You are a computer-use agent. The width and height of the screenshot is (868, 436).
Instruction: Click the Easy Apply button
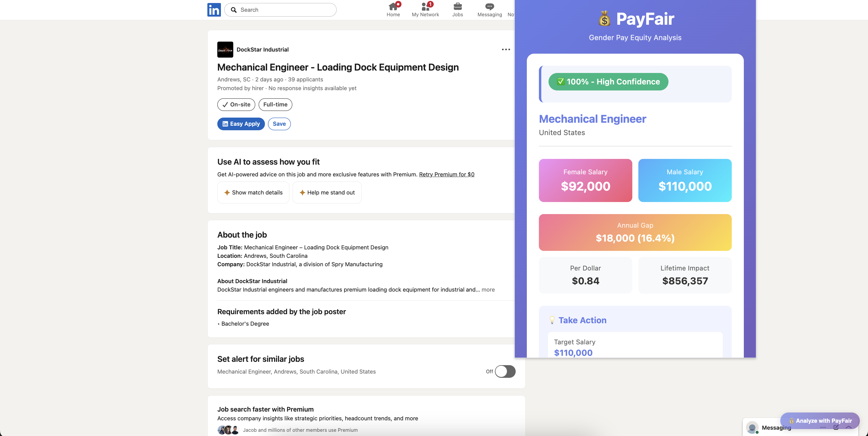(x=241, y=124)
